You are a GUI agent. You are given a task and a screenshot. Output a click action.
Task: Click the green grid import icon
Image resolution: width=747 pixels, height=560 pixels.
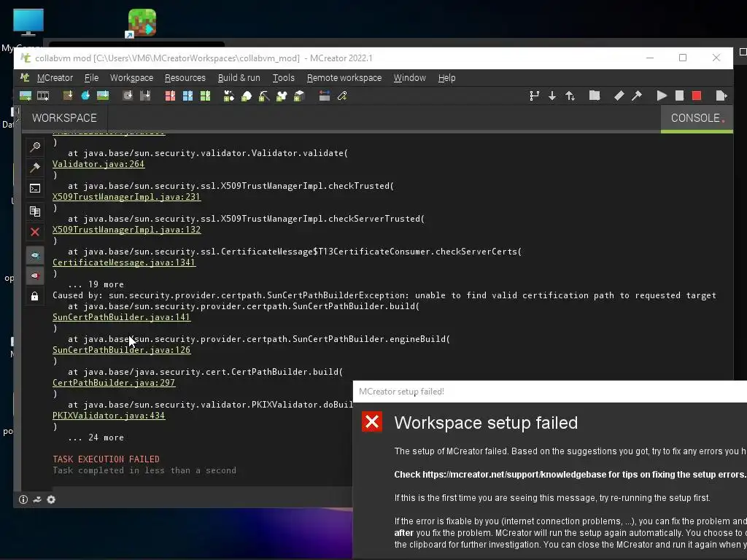pyautogui.click(x=205, y=96)
